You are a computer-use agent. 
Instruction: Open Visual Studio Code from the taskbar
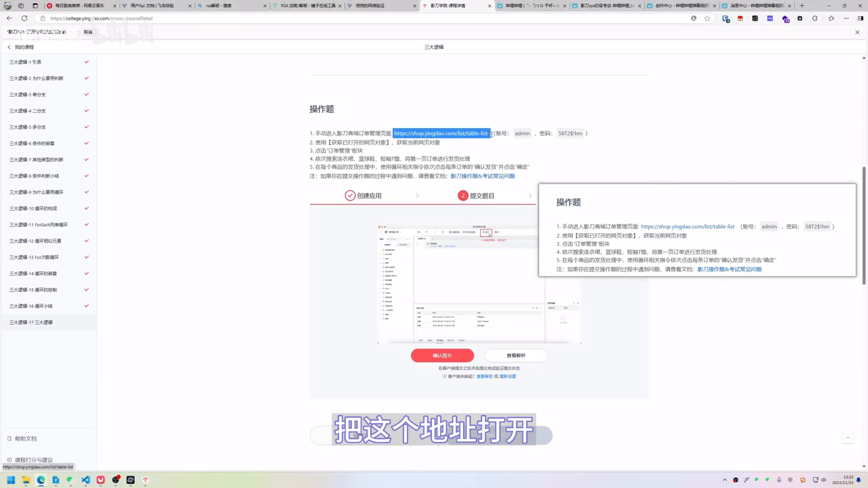85,480
